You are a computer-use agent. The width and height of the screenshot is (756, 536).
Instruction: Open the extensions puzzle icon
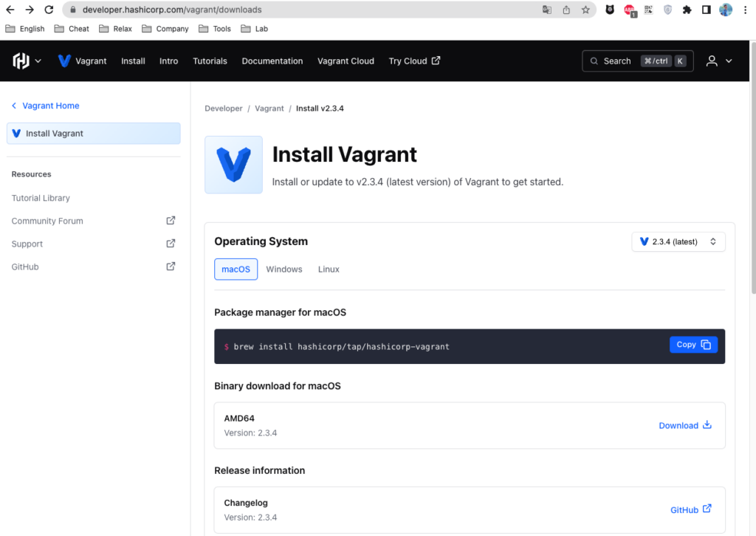click(687, 10)
